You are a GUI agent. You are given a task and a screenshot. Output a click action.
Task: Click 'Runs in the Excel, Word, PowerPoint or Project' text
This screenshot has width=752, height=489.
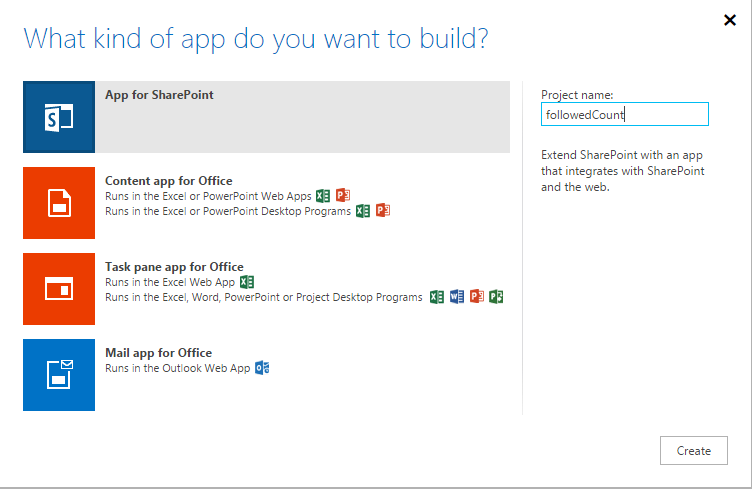tap(264, 298)
